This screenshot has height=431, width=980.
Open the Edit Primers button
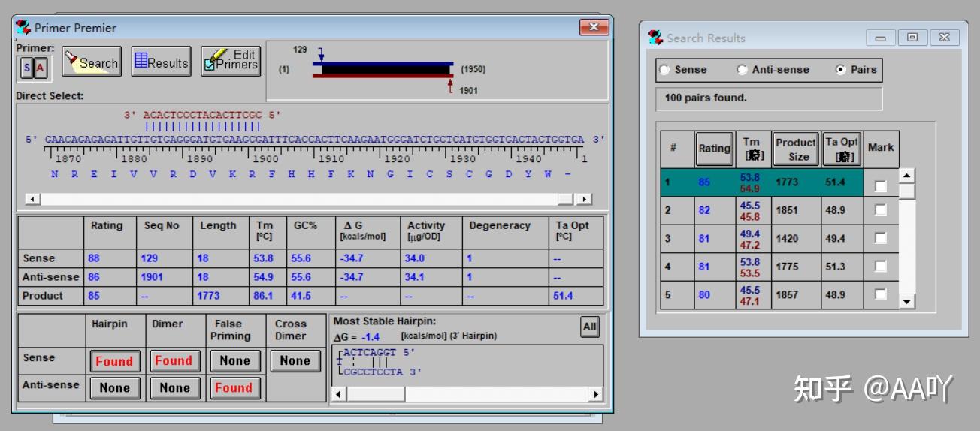click(231, 62)
